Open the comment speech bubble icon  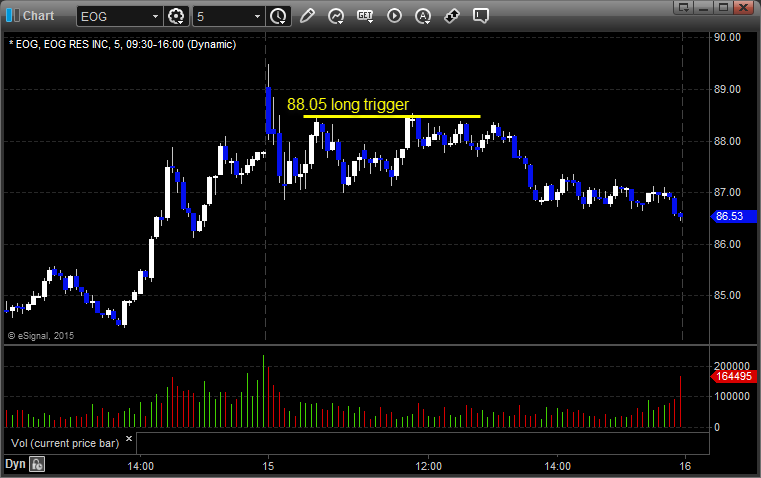(480, 16)
